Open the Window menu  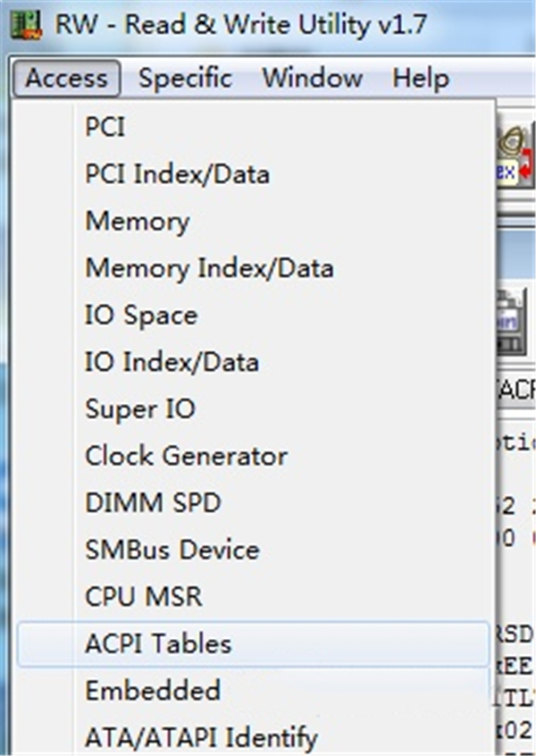point(312,79)
